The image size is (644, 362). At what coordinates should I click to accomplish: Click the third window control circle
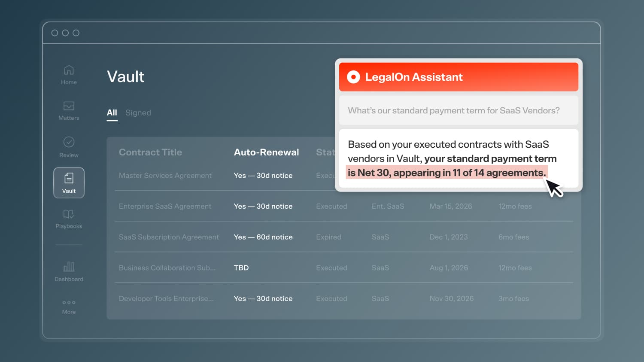[x=76, y=33]
